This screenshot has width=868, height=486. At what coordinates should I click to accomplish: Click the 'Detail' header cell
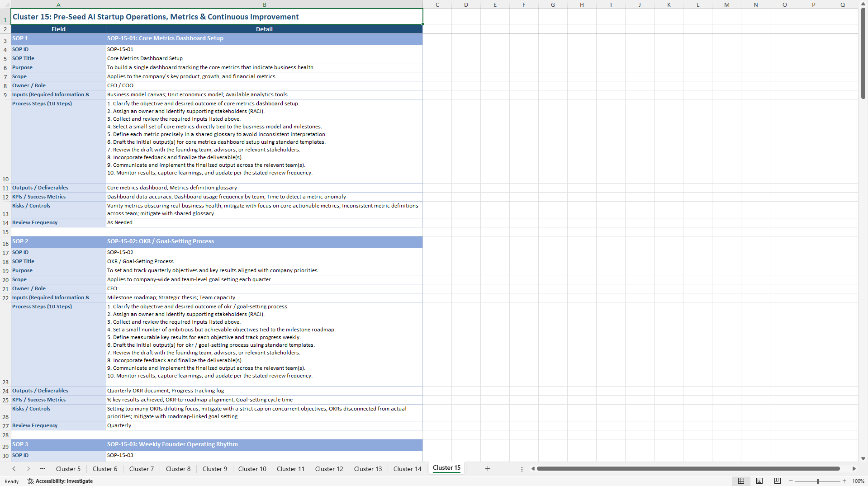[x=265, y=29]
